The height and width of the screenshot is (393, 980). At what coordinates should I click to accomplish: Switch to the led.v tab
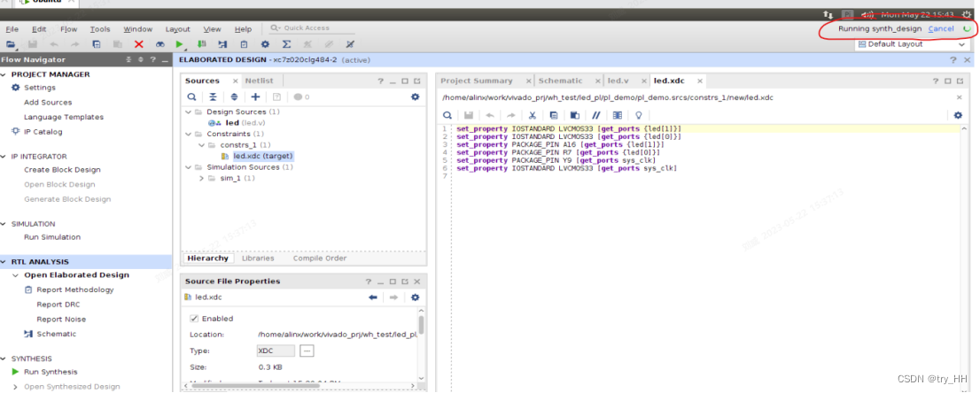618,81
